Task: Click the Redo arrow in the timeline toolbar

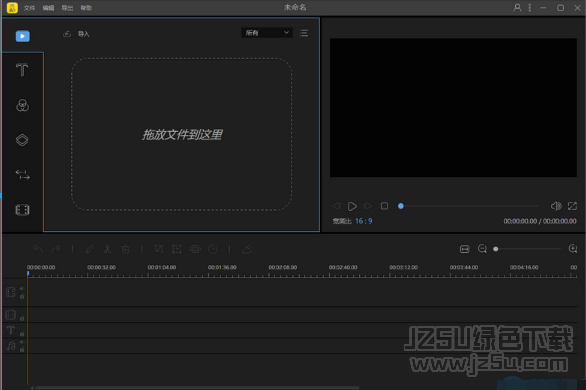Action: [56, 249]
